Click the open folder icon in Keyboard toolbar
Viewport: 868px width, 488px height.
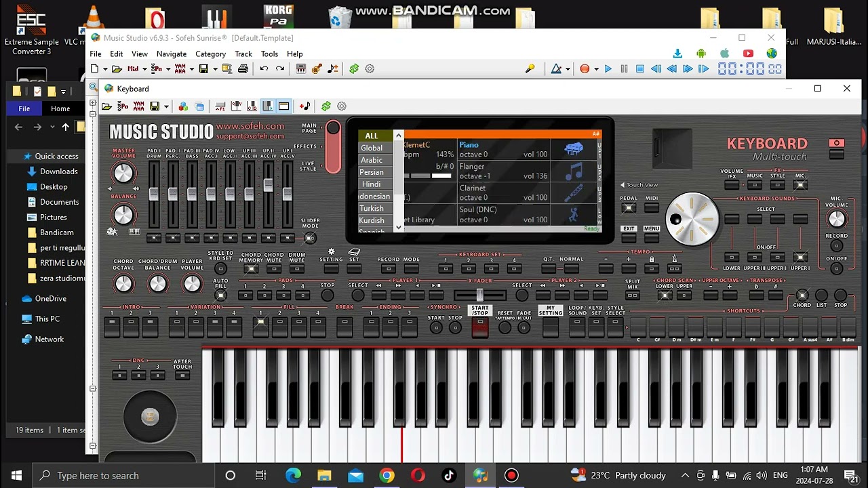106,106
